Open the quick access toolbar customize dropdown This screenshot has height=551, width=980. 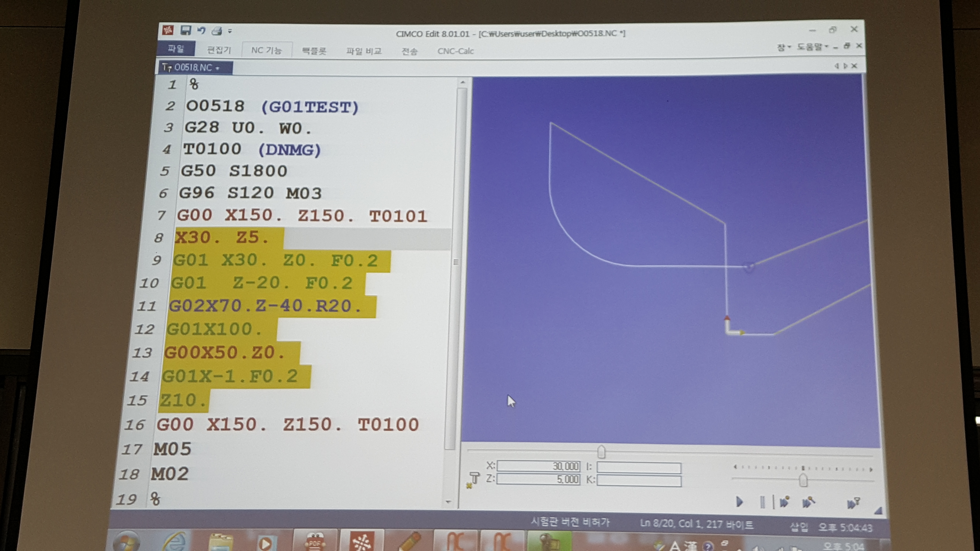click(x=230, y=31)
